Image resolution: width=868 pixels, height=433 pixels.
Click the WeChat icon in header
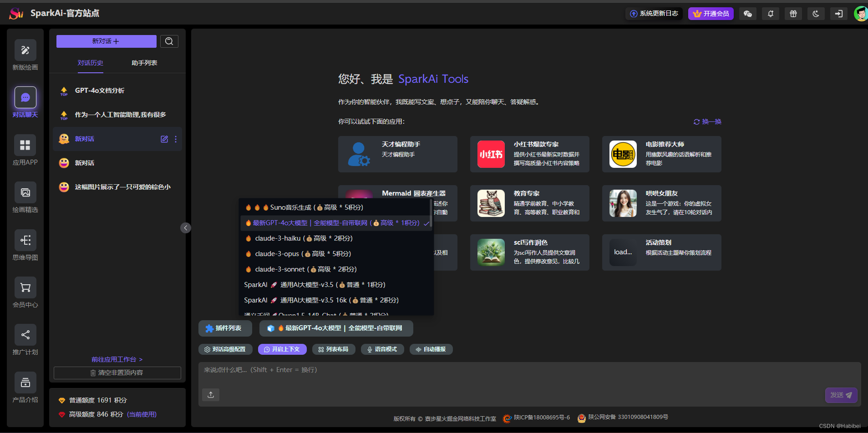coord(748,14)
